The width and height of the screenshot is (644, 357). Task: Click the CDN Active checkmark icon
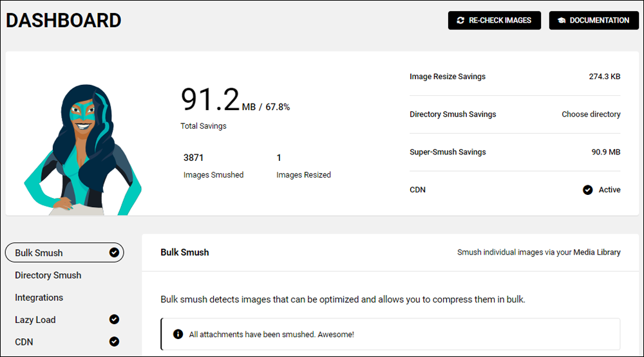tap(587, 190)
